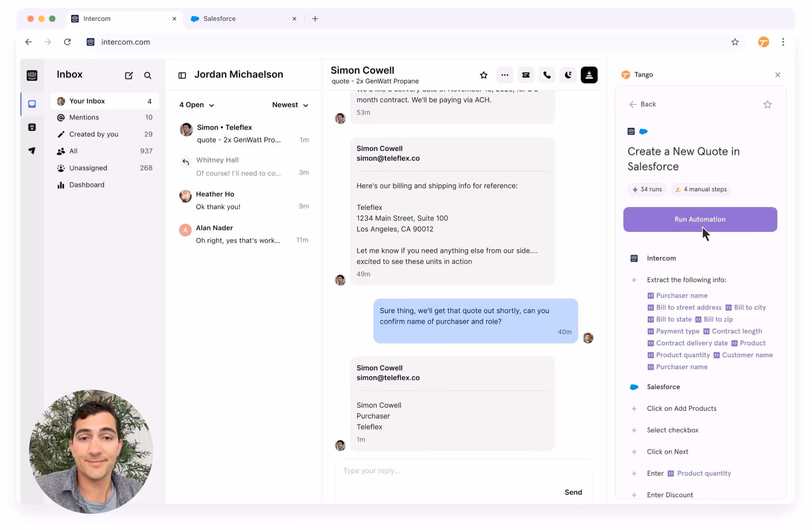Send the reply message

click(573, 492)
